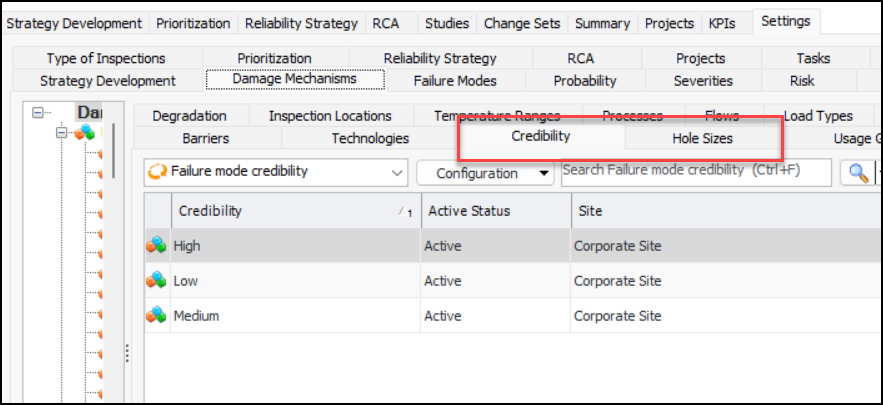The image size is (883, 405).
Task: Switch to the Hole Sizes tab
Action: [702, 138]
